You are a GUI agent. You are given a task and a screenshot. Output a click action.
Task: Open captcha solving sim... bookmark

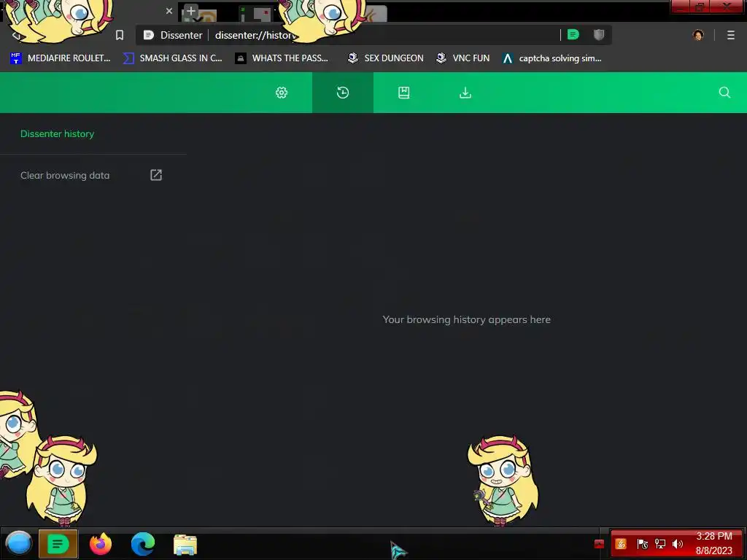551,58
